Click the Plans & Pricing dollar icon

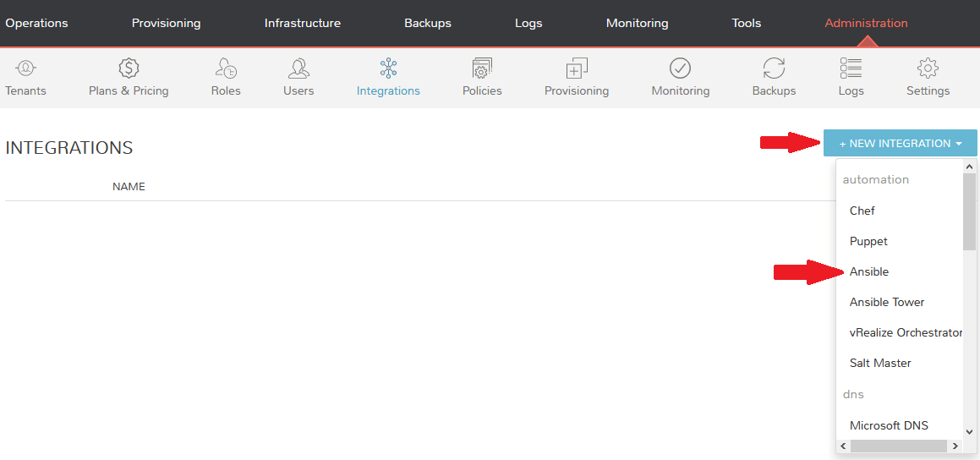pos(129,68)
